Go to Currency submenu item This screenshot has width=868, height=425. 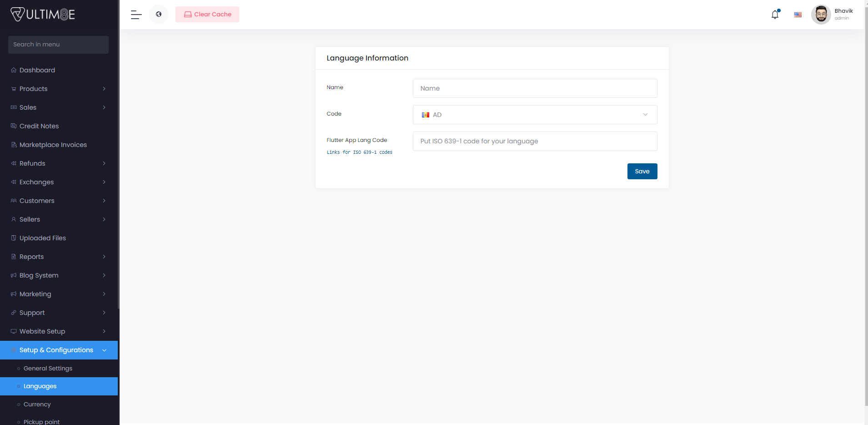(37, 405)
